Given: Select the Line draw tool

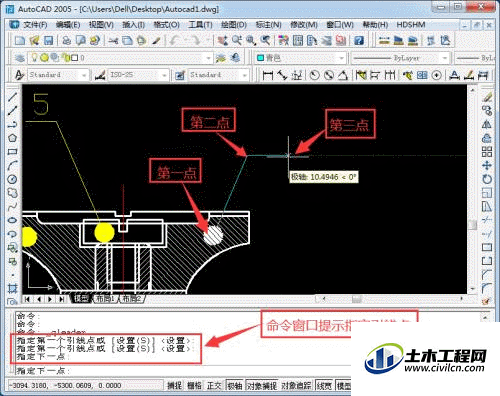Looking at the screenshot, I should point(12,97).
